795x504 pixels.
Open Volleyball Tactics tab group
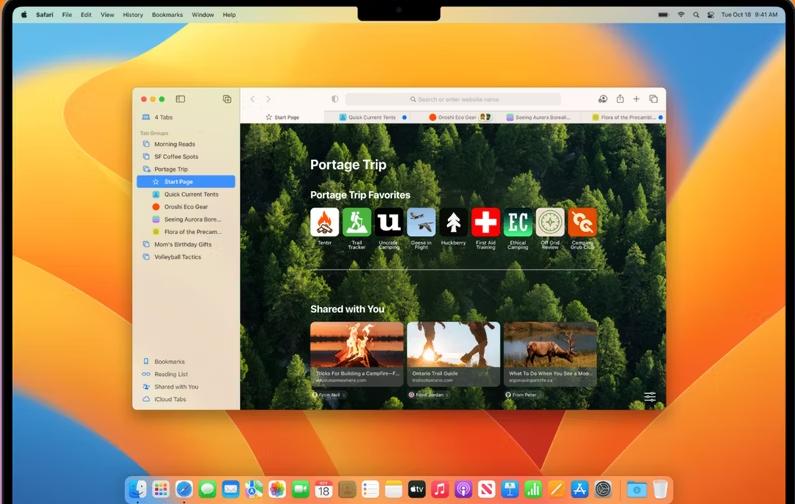pyautogui.click(x=186, y=257)
